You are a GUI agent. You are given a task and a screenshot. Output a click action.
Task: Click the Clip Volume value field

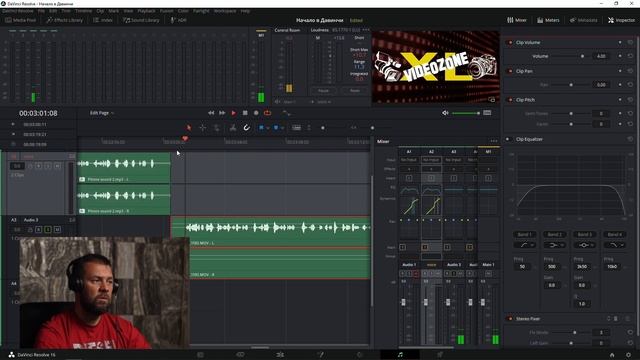pos(601,56)
